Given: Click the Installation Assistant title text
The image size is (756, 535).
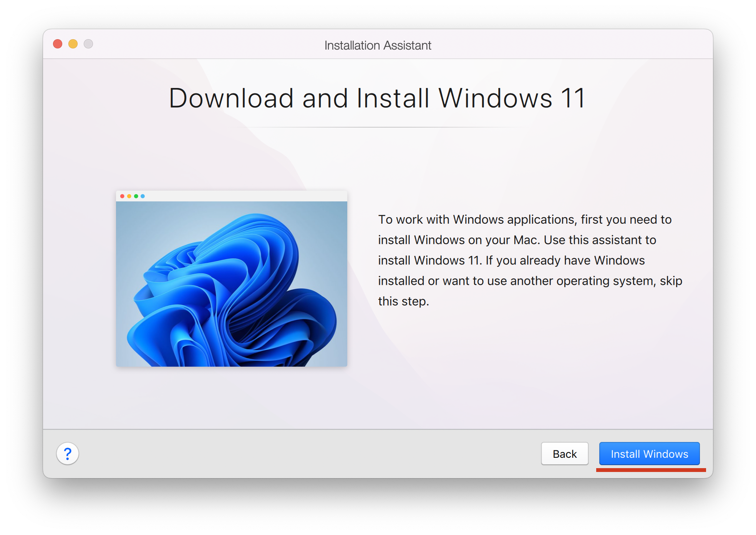Looking at the screenshot, I should coord(378,45).
